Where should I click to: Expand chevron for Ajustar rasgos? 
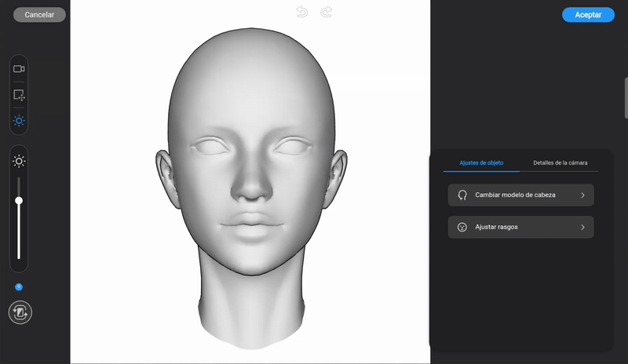tap(582, 227)
